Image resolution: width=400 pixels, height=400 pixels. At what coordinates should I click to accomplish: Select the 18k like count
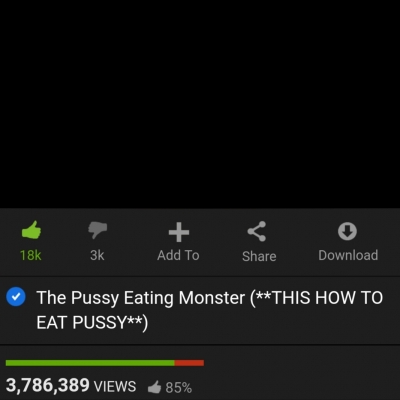click(31, 255)
